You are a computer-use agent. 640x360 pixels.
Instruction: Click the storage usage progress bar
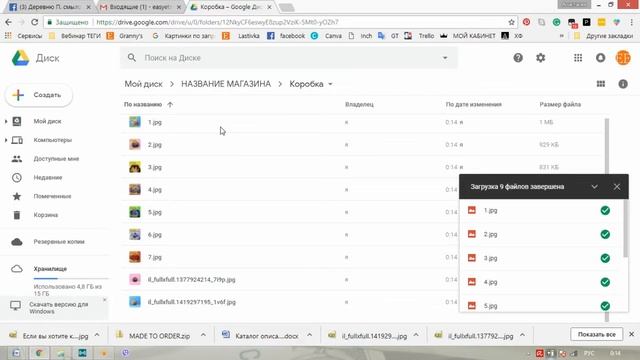tap(71, 278)
